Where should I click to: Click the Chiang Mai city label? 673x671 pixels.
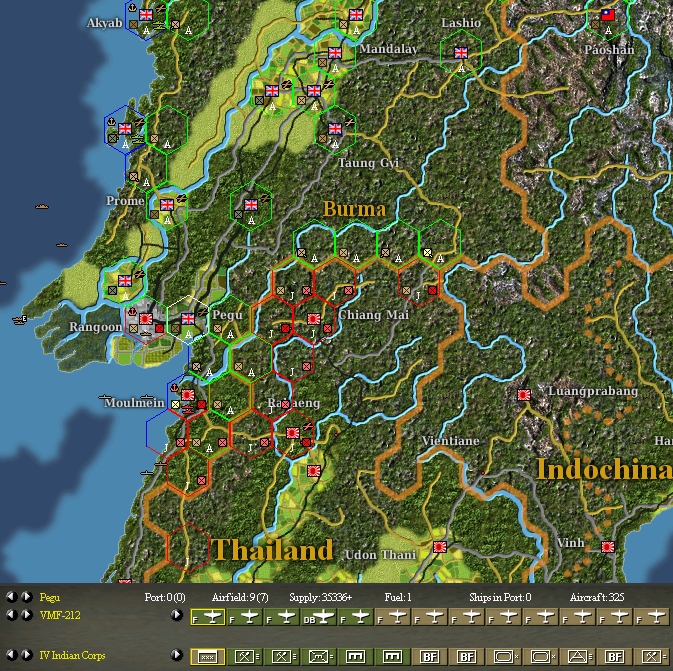point(373,315)
